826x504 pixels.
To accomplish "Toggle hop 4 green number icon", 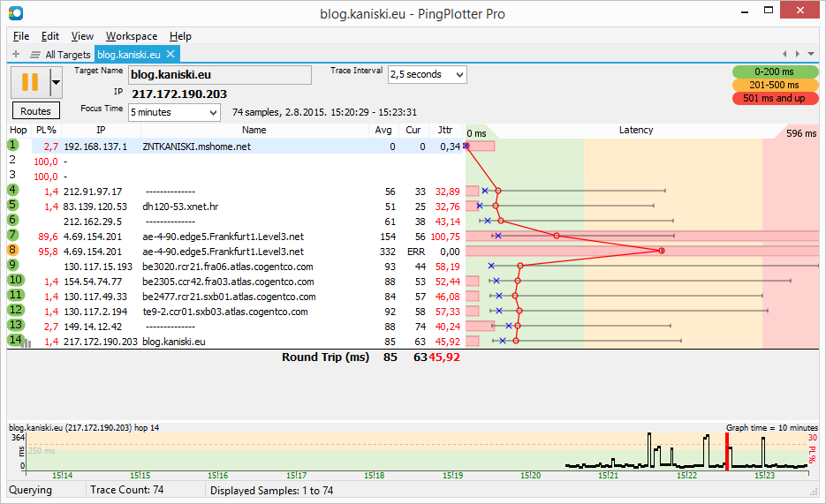I will point(12,190).
